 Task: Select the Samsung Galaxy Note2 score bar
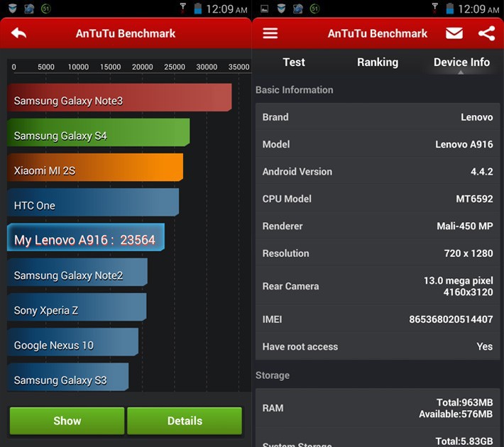pos(77,272)
